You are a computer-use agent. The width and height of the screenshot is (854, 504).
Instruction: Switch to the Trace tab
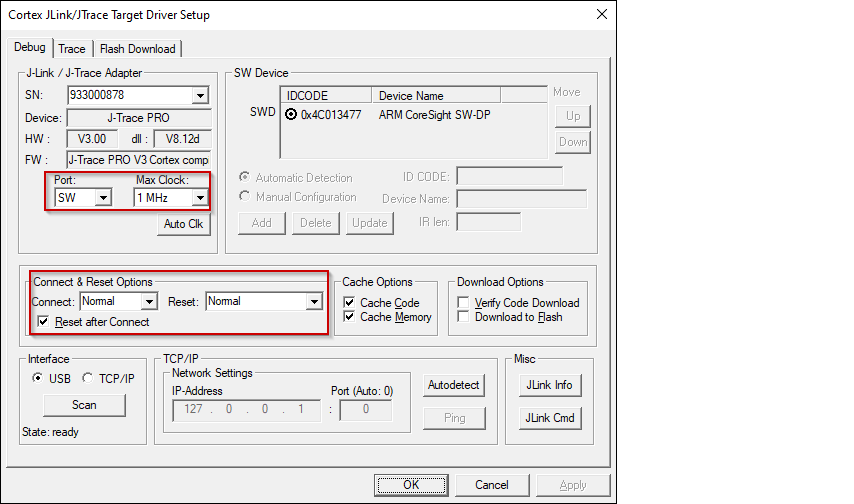click(71, 49)
